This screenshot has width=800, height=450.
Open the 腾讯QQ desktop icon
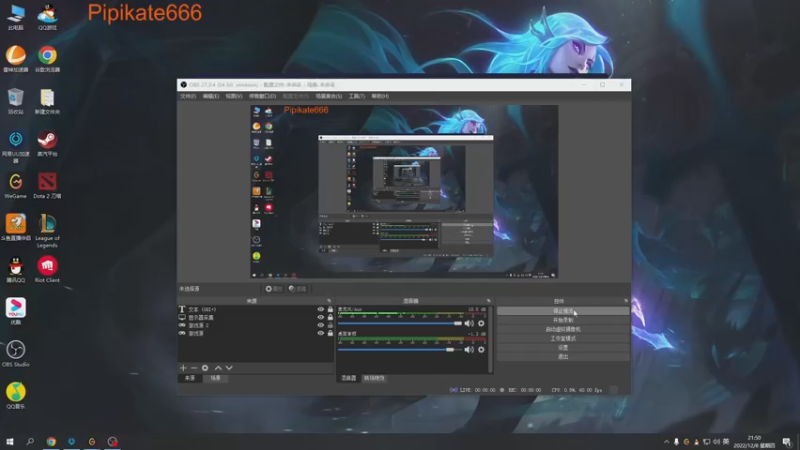pyautogui.click(x=16, y=269)
